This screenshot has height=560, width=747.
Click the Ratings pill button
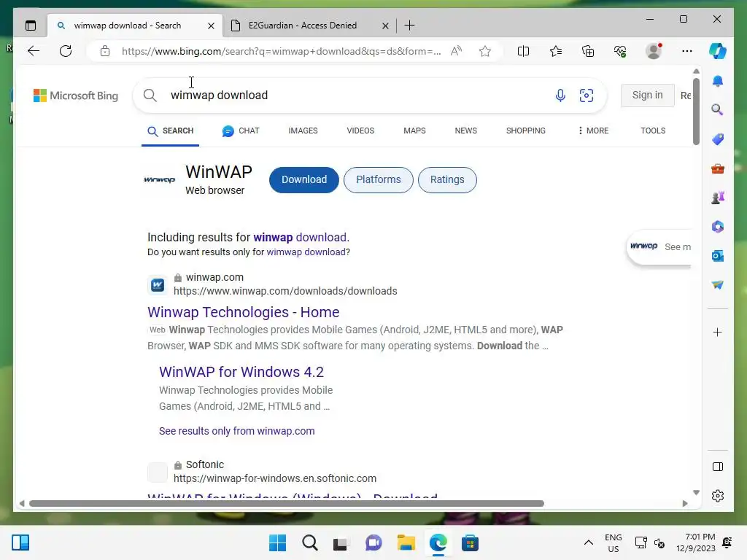pyautogui.click(x=447, y=179)
